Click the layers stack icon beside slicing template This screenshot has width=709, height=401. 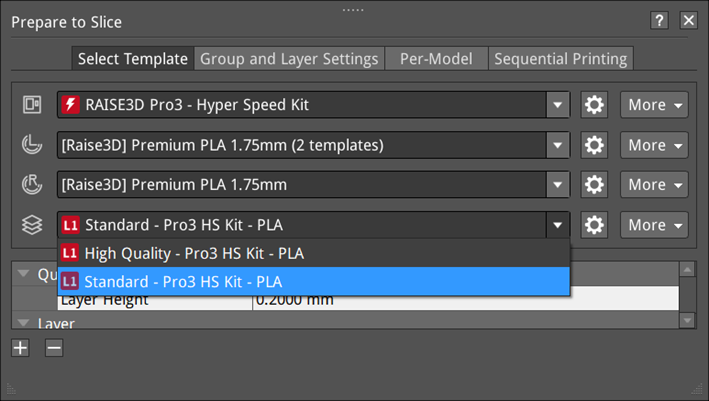31,225
